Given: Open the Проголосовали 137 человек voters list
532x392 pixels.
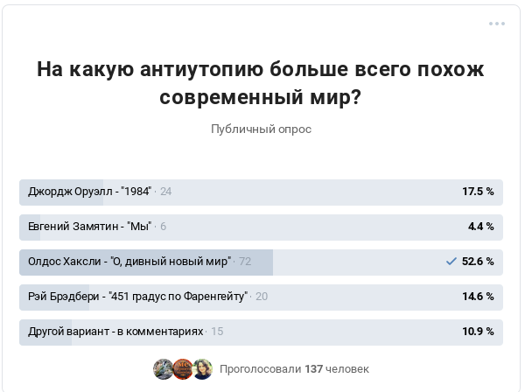Looking at the screenshot, I should click(294, 369).
